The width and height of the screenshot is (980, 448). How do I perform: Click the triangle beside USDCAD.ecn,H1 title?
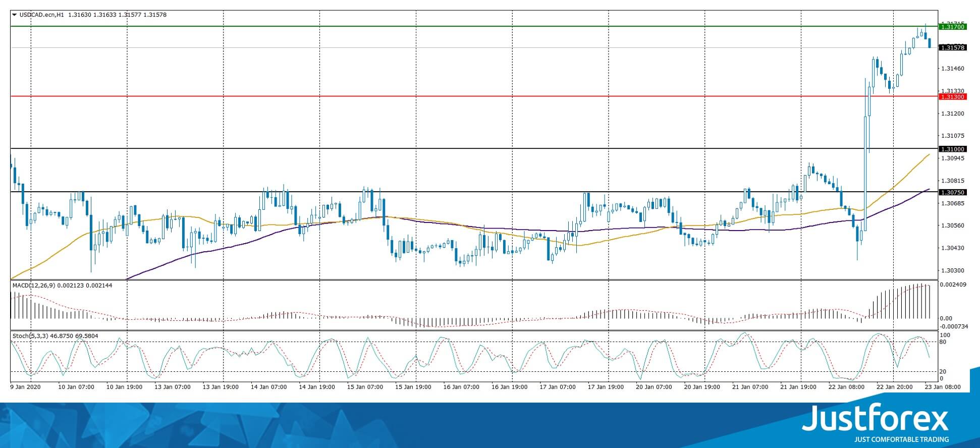pyautogui.click(x=14, y=15)
